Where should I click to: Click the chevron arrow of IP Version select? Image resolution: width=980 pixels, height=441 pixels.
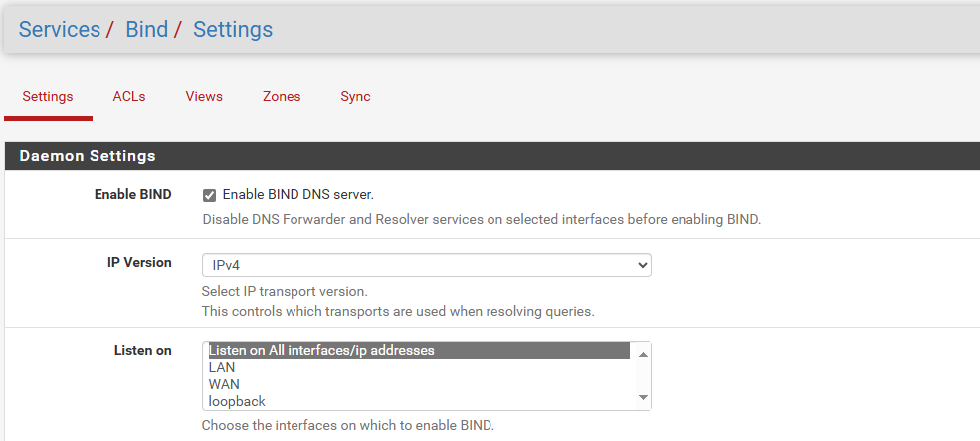click(x=642, y=265)
